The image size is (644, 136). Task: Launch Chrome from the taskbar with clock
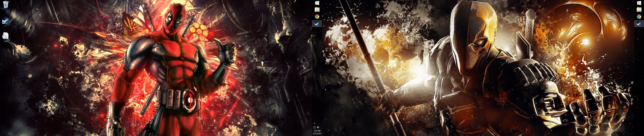[317, 17]
